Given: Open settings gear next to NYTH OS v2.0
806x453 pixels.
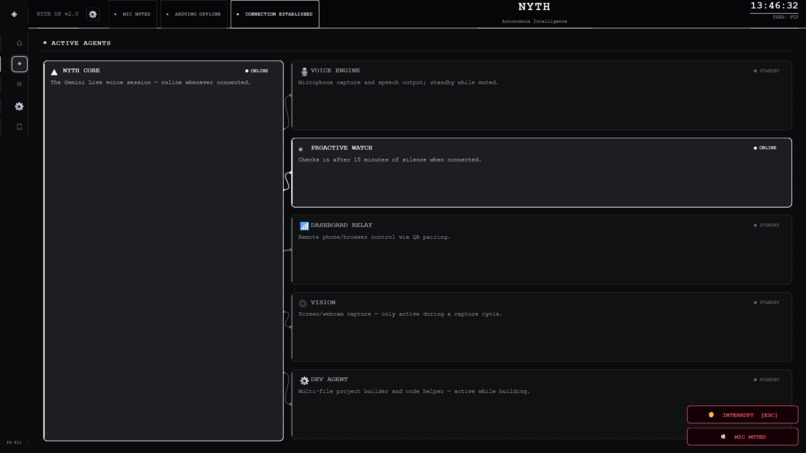Looking at the screenshot, I should pos(93,14).
